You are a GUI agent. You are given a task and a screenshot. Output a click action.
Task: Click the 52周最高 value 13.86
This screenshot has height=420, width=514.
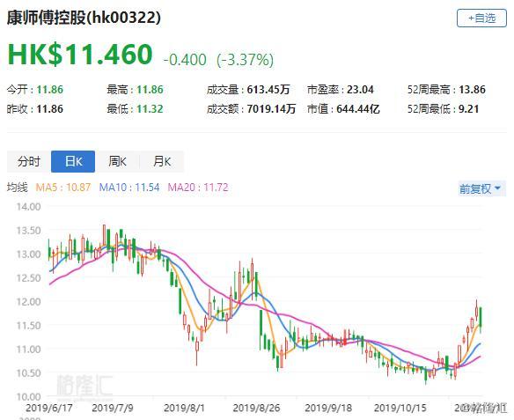pos(473,90)
